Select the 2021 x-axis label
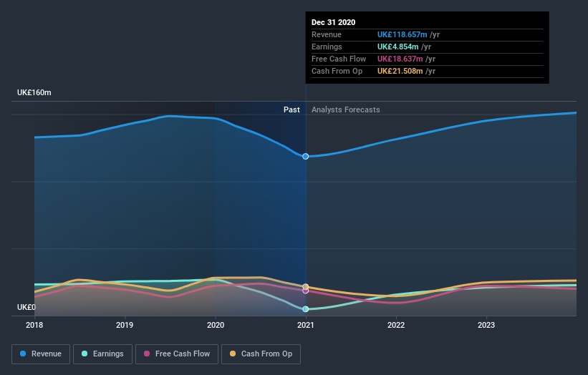Viewport: 588px width, 375px height. click(x=306, y=325)
